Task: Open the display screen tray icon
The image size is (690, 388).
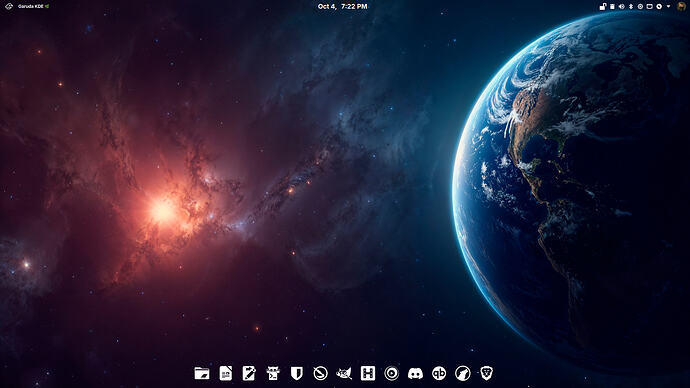Action: click(x=650, y=7)
